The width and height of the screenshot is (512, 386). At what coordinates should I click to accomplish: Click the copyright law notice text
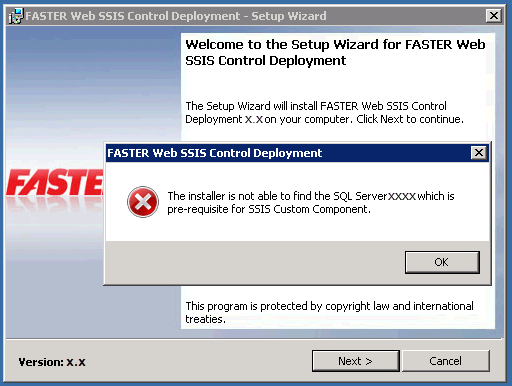point(329,312)
